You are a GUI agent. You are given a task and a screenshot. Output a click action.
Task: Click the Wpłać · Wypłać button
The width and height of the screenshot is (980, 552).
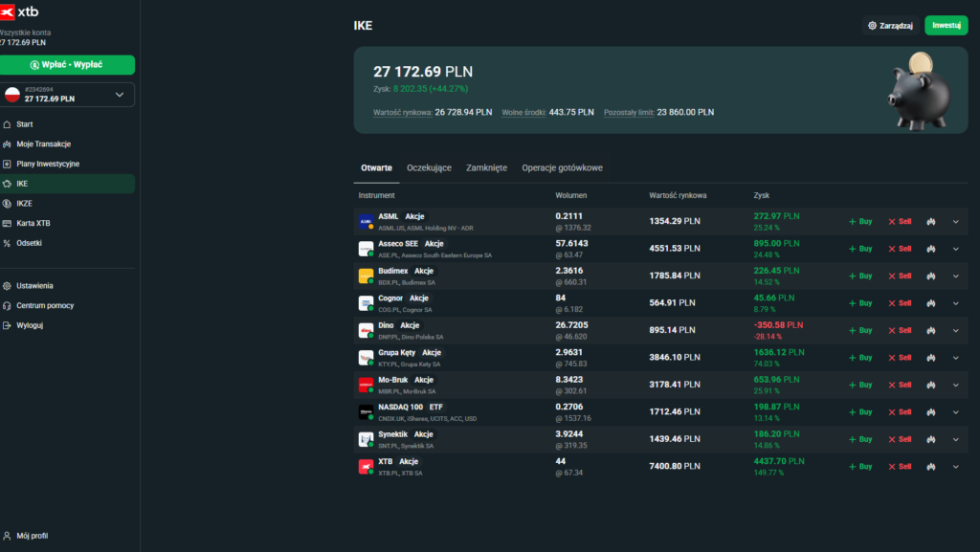[x=67, y=65]
